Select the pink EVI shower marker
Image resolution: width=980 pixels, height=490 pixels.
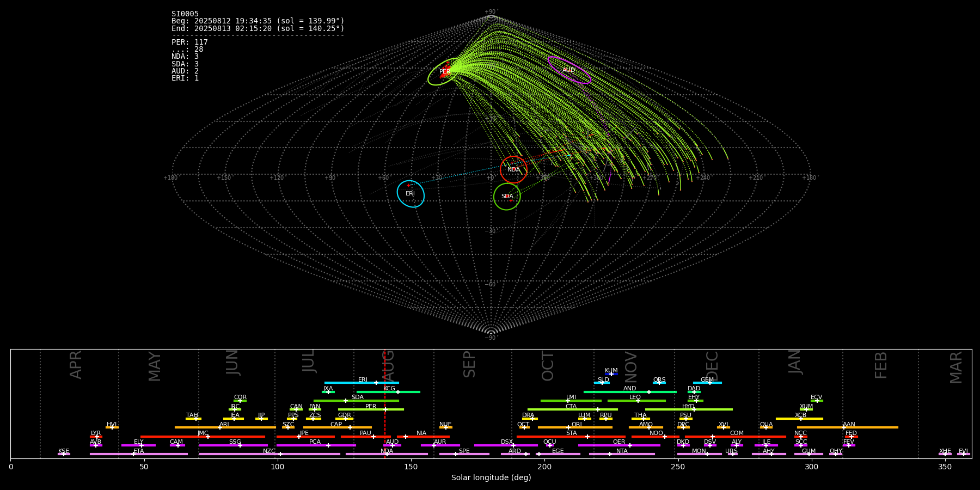[x=964, y=454]
